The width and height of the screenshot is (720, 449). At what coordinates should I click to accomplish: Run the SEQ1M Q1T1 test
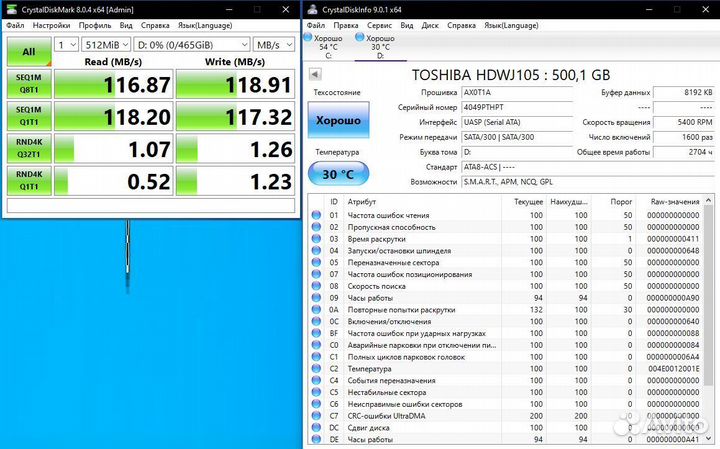pos(29,116)
